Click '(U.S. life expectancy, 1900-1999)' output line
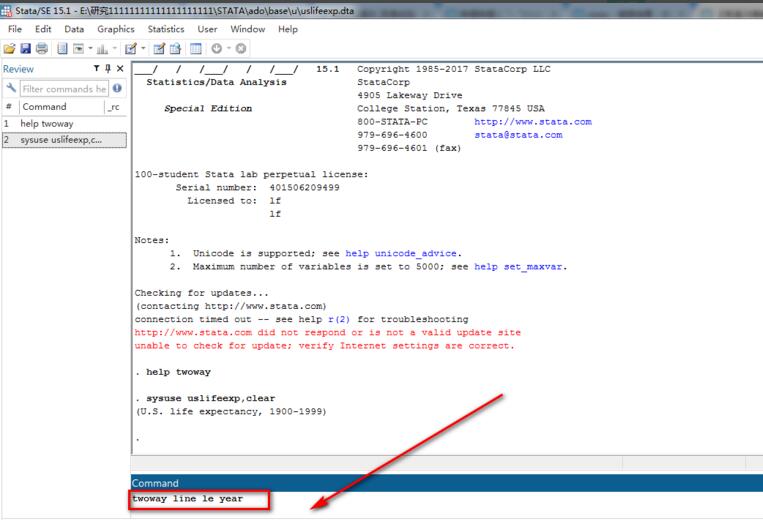Screen dimensions: 763x523 click(231, 412)
